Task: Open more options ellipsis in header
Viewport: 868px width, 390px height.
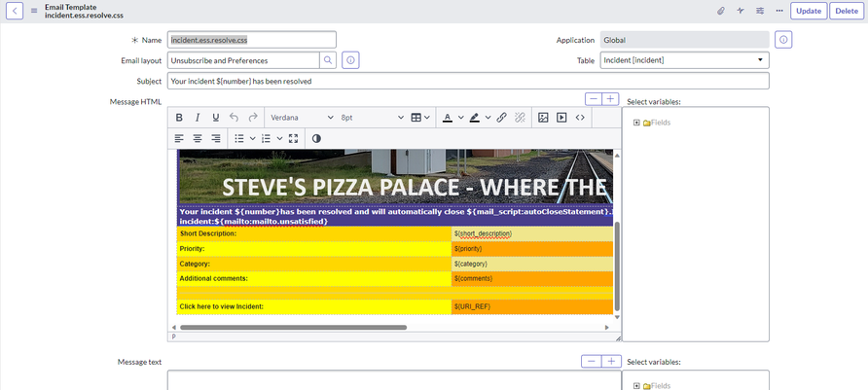Action: [x=779, y=11]
